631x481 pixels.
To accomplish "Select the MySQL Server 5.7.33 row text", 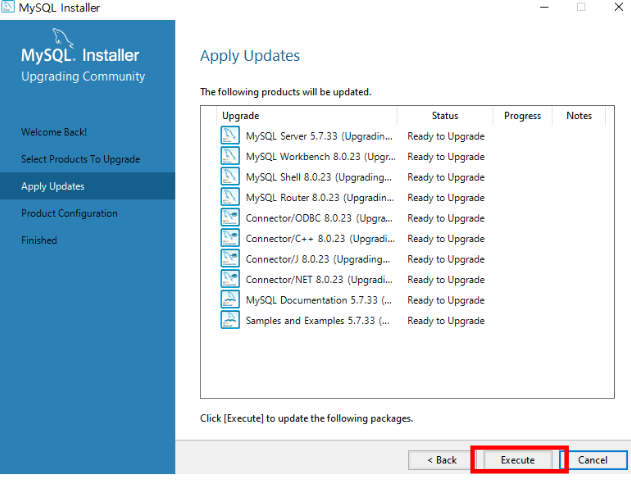I will pyautogui.click(x=319, y=136).
